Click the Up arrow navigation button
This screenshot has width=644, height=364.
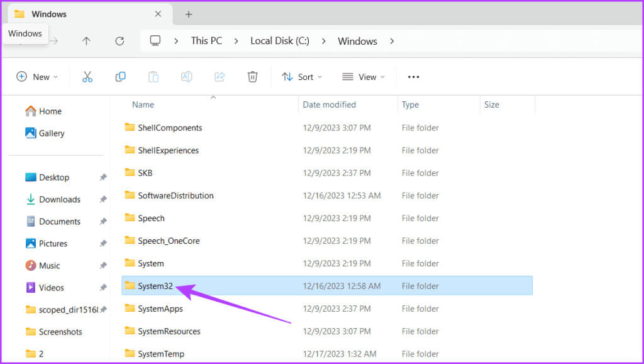pyautogui.click(x=86, y=41)
